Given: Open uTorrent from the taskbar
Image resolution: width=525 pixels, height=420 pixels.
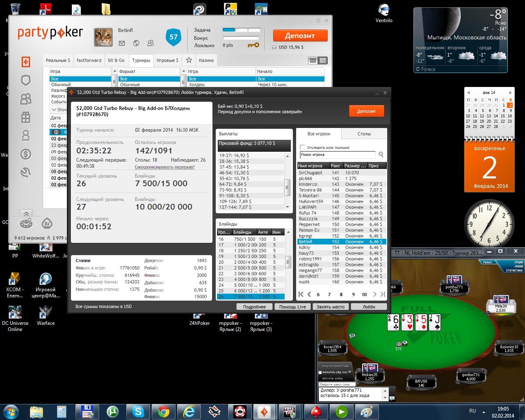Looking at the screenshot, I should tap(113, 411).
